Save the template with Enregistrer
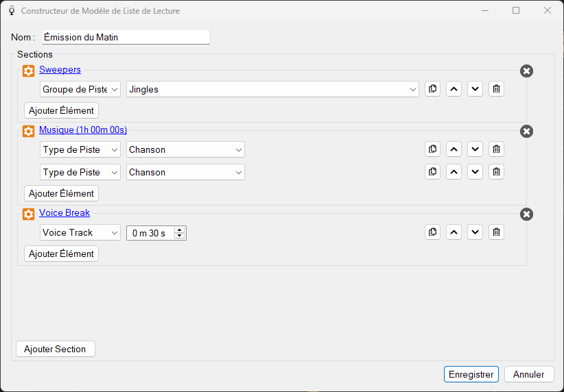The height and width of the screenshot is (392, 564). (x=471, y=374)
